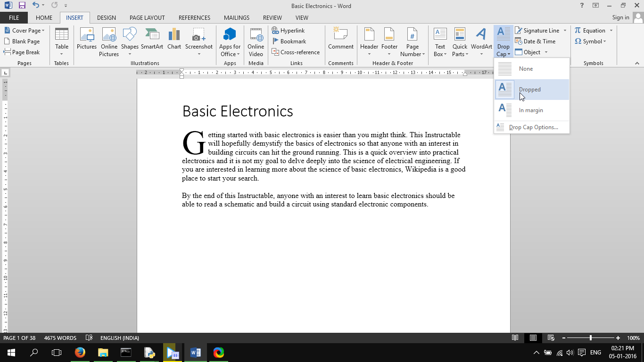Open proofing errors status icon
644x362 pixels.
tap(89, 338)
